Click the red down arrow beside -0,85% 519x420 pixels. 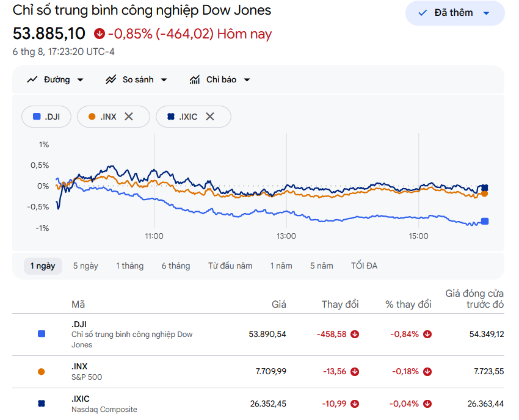pos(100,34)
